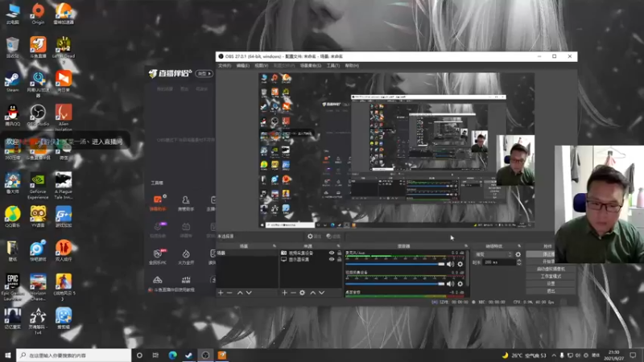Open 设置 button in OBS controls
Viewport: 644px width, 362px height.
[551, 284]
